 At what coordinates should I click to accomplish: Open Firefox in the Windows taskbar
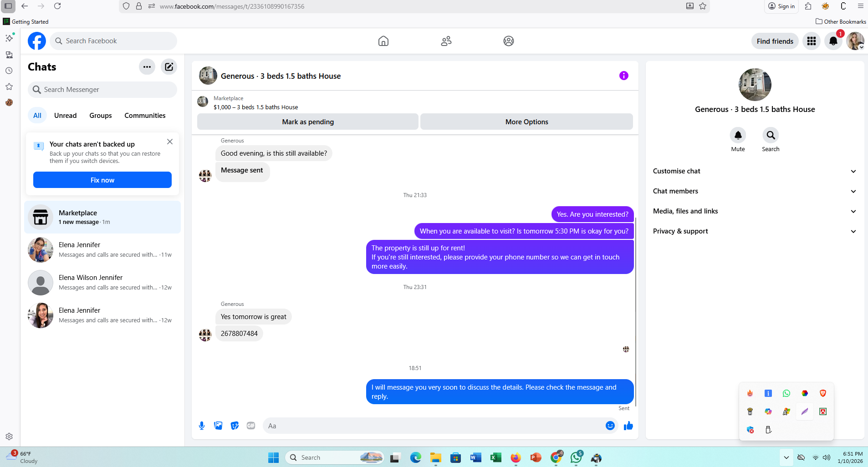(516, 457)
